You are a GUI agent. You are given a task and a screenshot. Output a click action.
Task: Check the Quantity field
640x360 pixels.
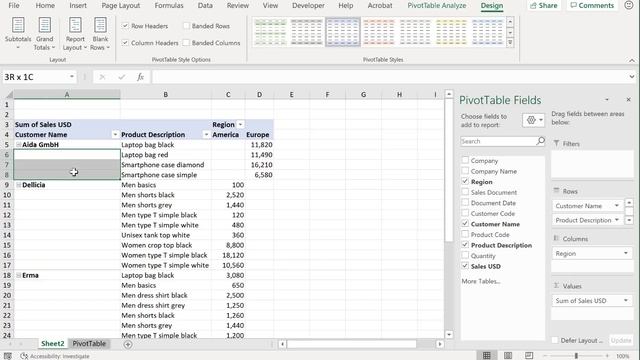(465, 256)
